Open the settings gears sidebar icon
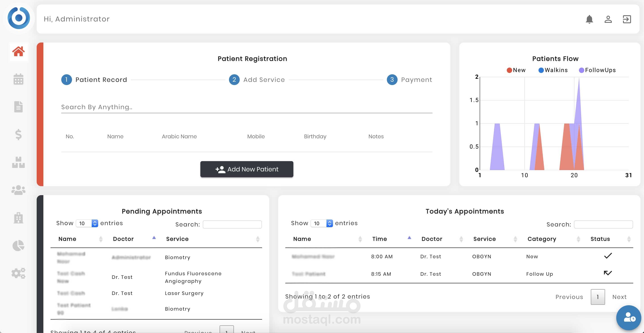This screenshot has width=644, height=333. (x=18, y=273)
